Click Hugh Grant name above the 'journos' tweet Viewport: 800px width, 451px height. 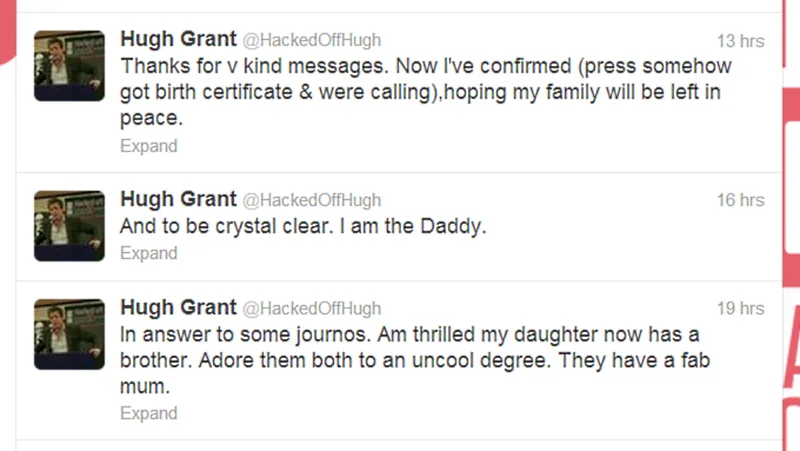178,307
